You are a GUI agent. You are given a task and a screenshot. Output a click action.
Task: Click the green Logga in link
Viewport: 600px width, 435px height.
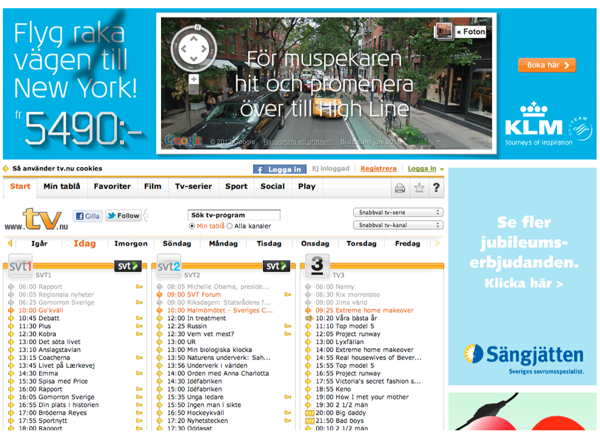[422, 169]
